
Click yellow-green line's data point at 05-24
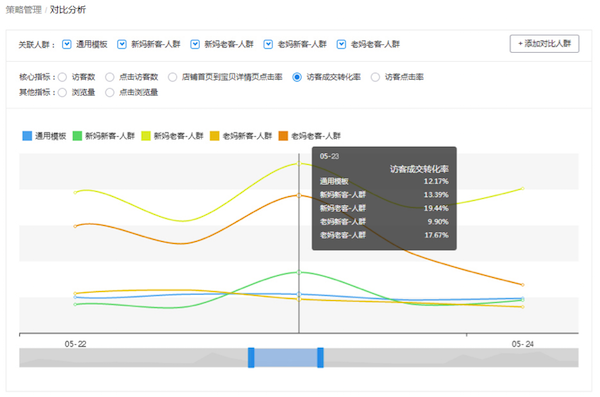[x=523, y=188]
